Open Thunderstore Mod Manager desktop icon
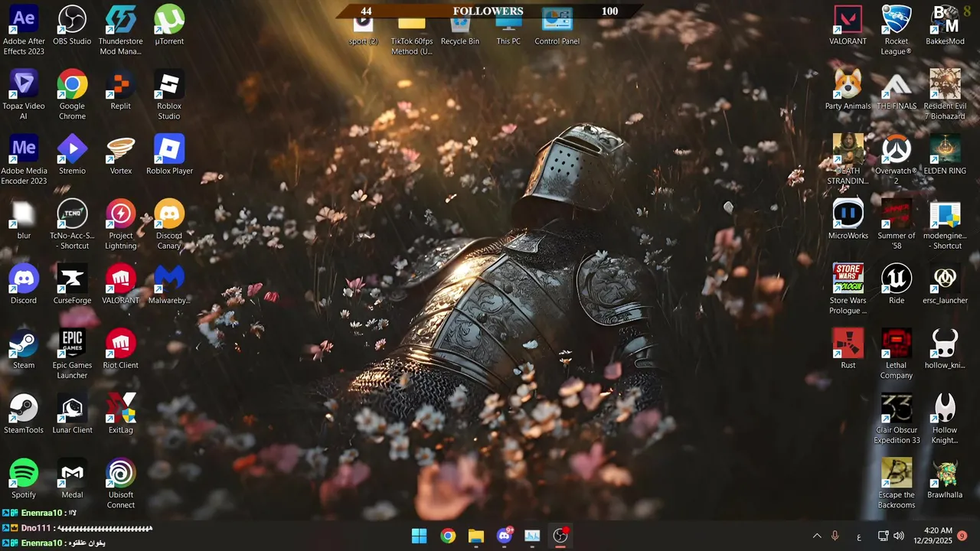 click(x=120, y=29)
